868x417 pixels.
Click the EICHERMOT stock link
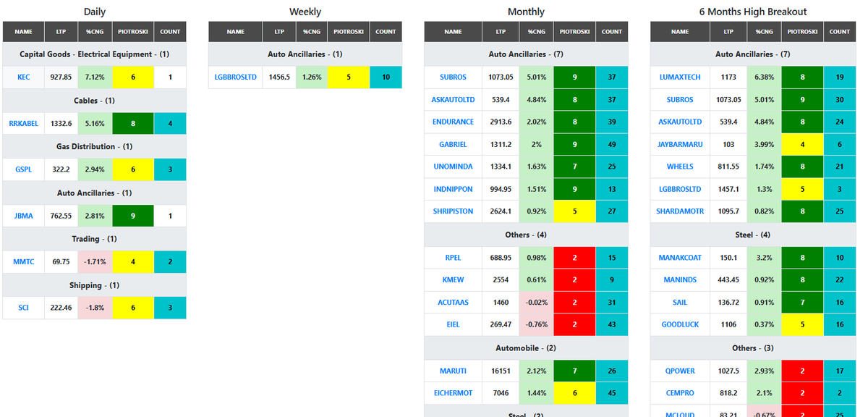(454, 393)
